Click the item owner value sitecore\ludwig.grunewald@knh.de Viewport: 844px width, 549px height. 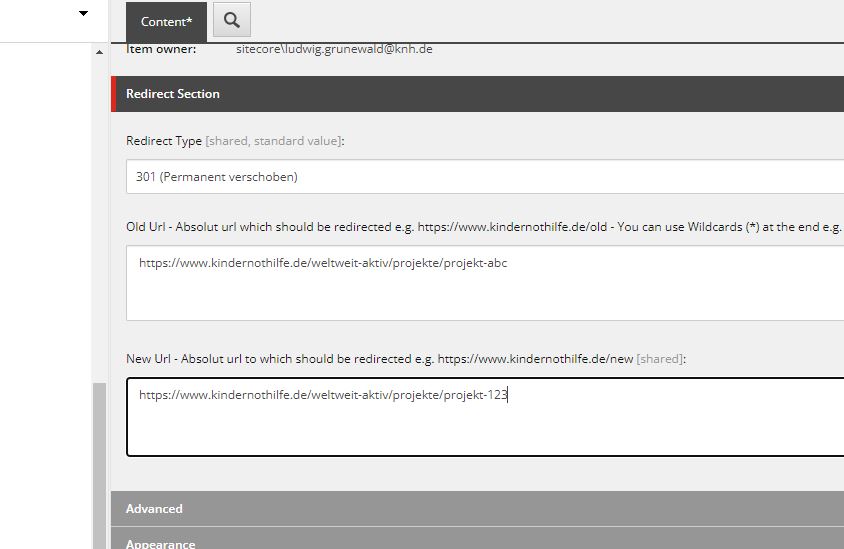coord(334,49)
